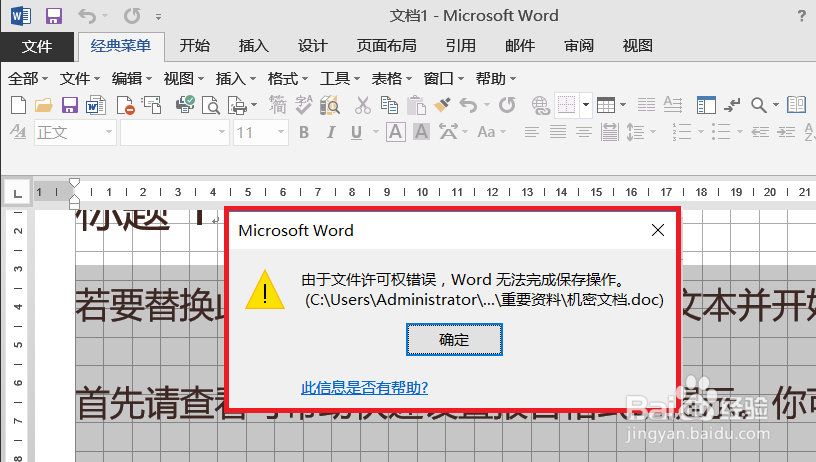The image size is (816, 462).
Task: Expand the borders dropdown arrow
Action: 585,105
